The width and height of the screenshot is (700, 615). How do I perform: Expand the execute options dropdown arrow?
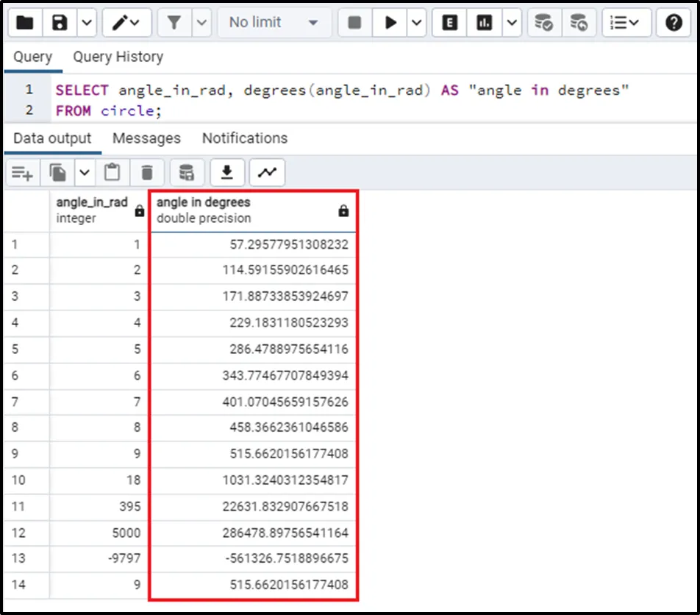(416, 23)
